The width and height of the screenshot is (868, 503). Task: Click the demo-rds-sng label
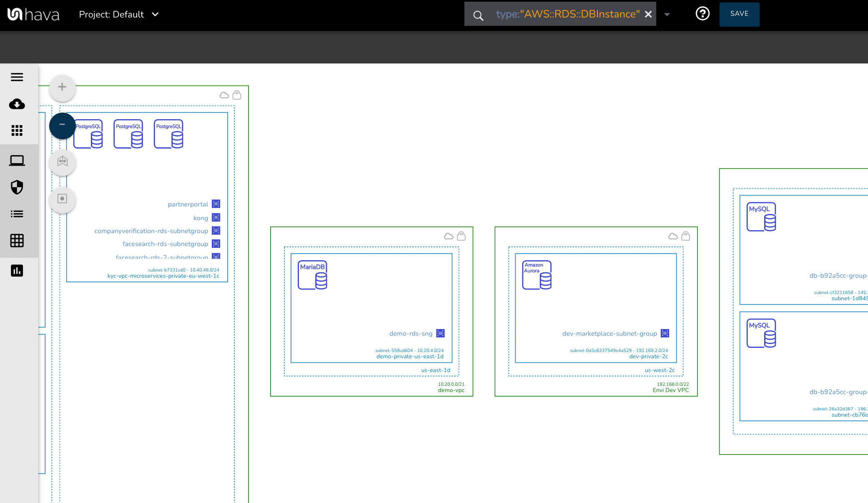tap(411, 334)
